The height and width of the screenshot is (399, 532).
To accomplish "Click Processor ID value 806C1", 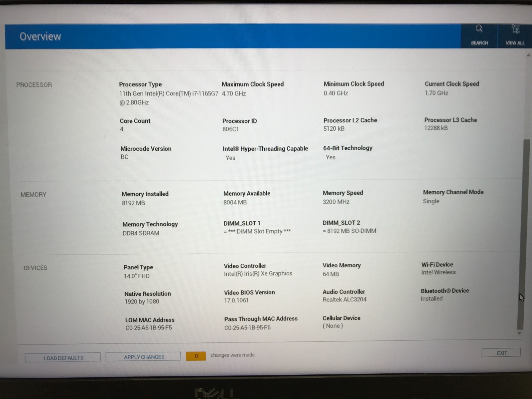I will pos(231,129).
